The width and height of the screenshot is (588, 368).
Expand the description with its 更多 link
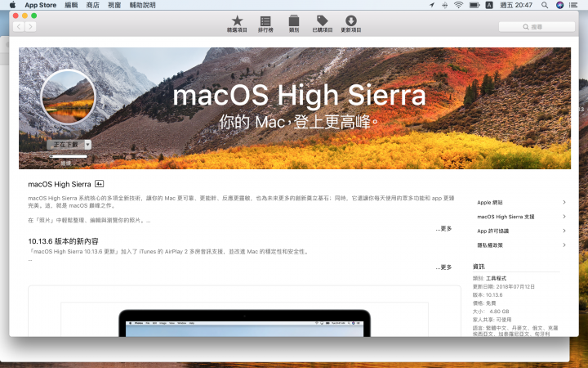click(444, 228)
